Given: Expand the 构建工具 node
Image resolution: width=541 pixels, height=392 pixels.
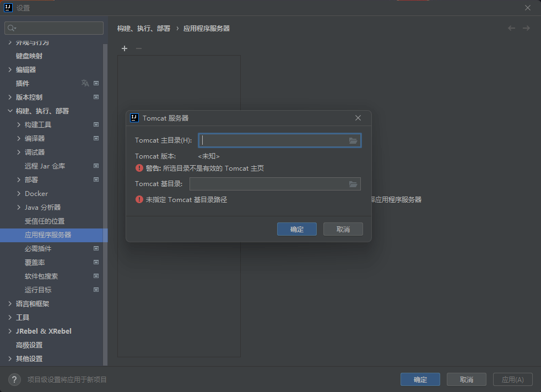Looking at the screenshot, I should click(x=19, y=125).
